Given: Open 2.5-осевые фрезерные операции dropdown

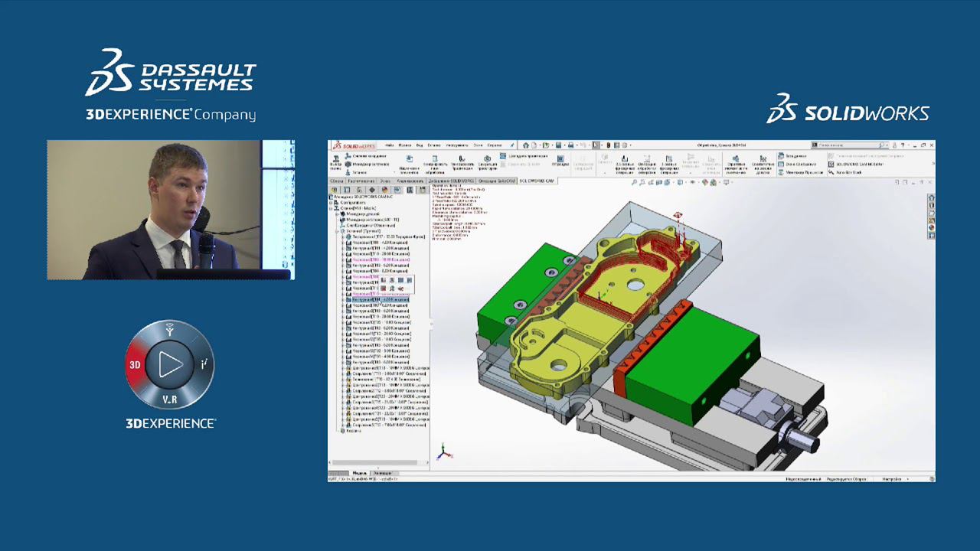Looking at the screenshot, I should pyautogui.click(x=625, y=163).
